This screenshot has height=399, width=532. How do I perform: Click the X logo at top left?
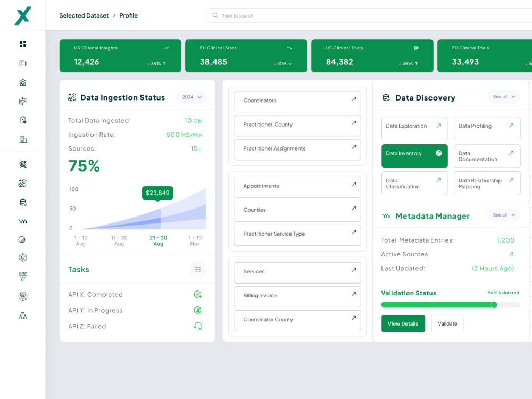point(23,15)
